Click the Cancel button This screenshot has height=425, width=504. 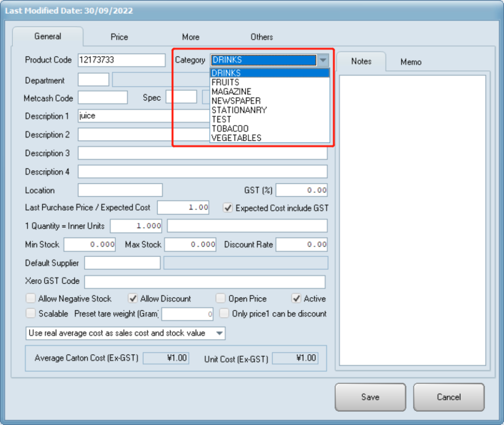coord(448,397)
